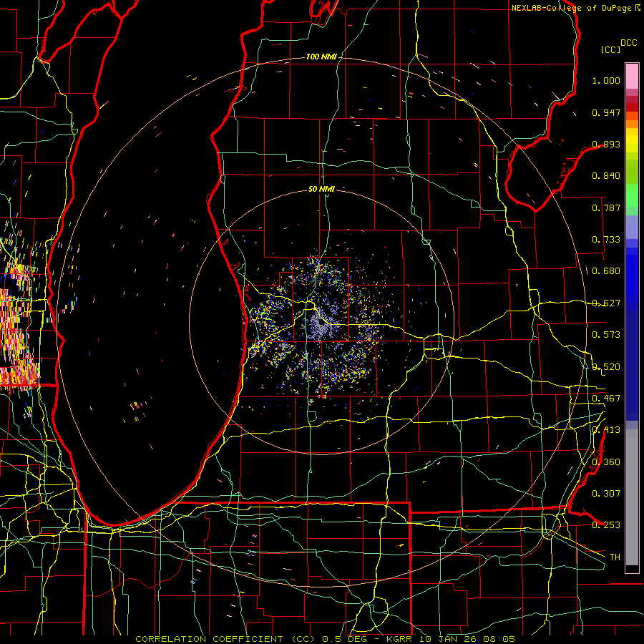Click the 0.787 legend value

[606, 208]
